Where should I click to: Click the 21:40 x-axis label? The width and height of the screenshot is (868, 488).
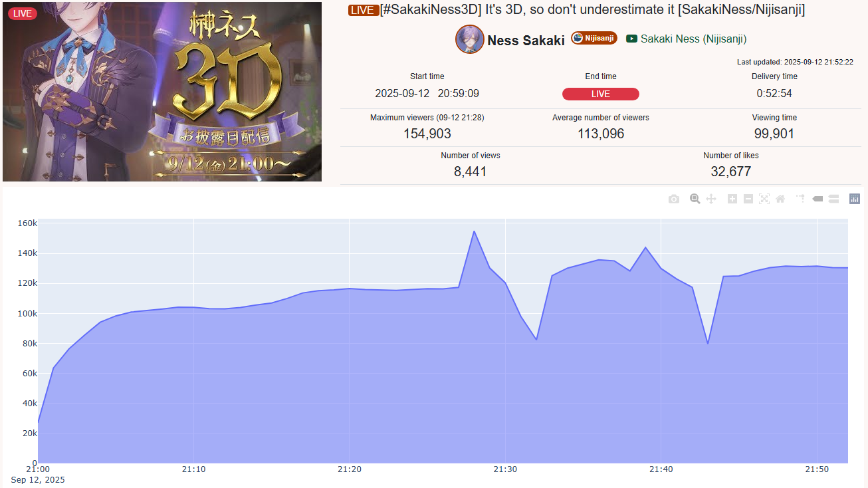(x=661, y=469)
